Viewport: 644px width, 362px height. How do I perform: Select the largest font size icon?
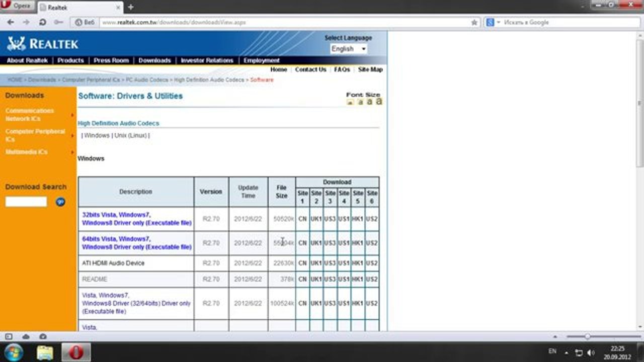coord(379,101)
